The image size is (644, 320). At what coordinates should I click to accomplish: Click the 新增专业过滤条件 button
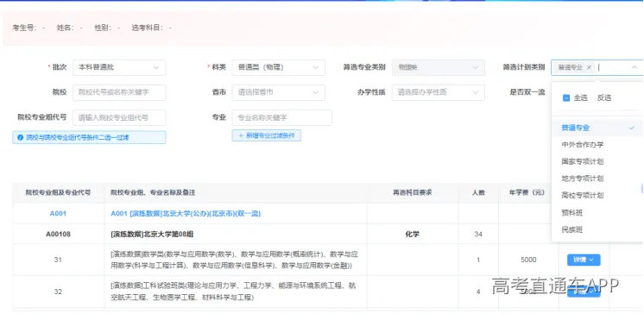266,135
